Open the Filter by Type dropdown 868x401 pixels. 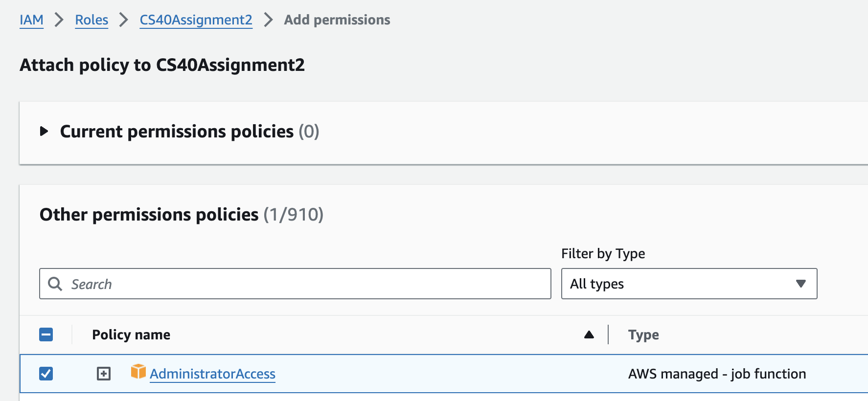tap(689, 284)
